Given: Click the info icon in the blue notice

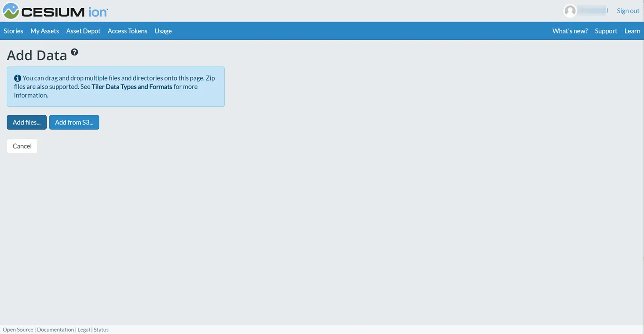Looking at the screenshot, I should click(18, 78).
